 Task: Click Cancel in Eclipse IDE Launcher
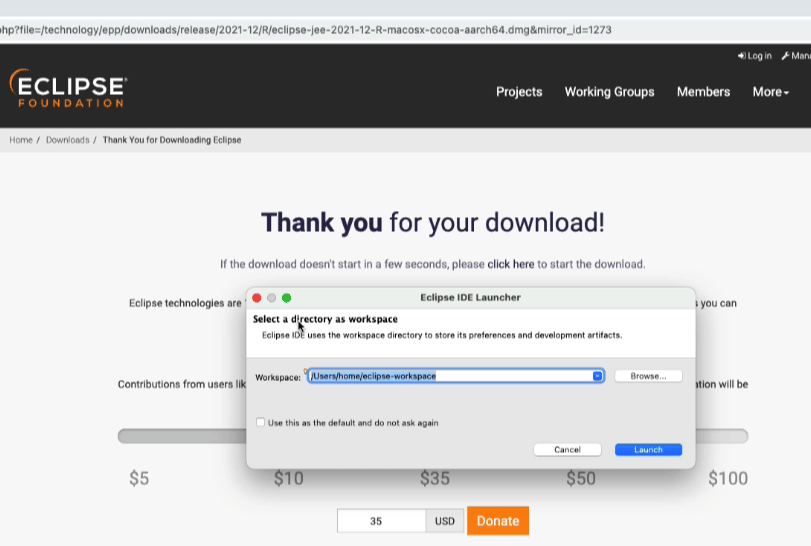click(x=567, y=449)
